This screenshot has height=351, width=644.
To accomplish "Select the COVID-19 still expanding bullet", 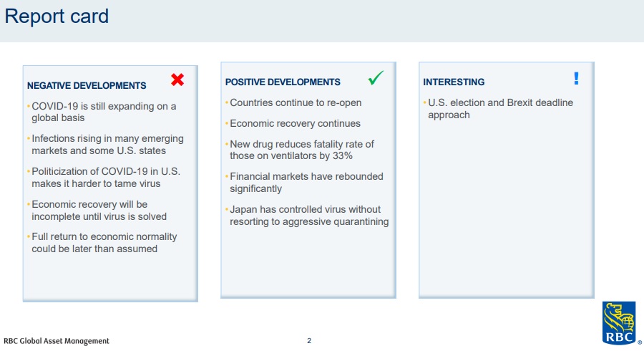I will click(104, 112).
